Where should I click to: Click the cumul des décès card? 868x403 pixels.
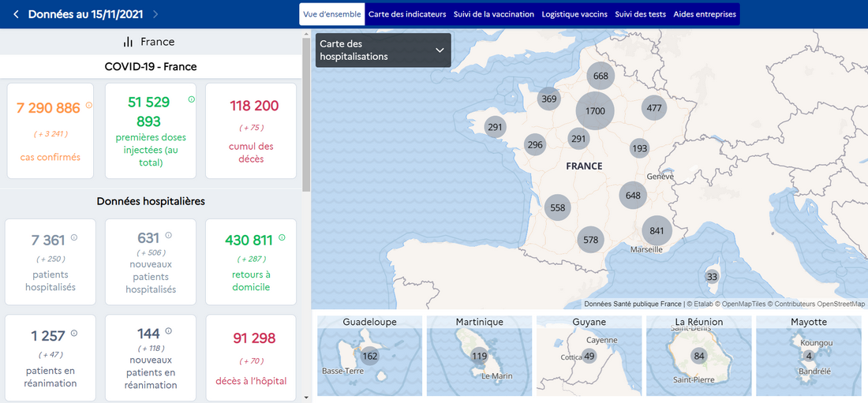(x=251, y=131)
